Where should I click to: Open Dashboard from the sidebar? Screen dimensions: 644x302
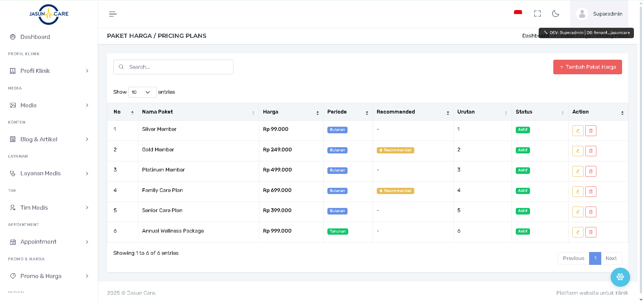(x=35, y=37)
